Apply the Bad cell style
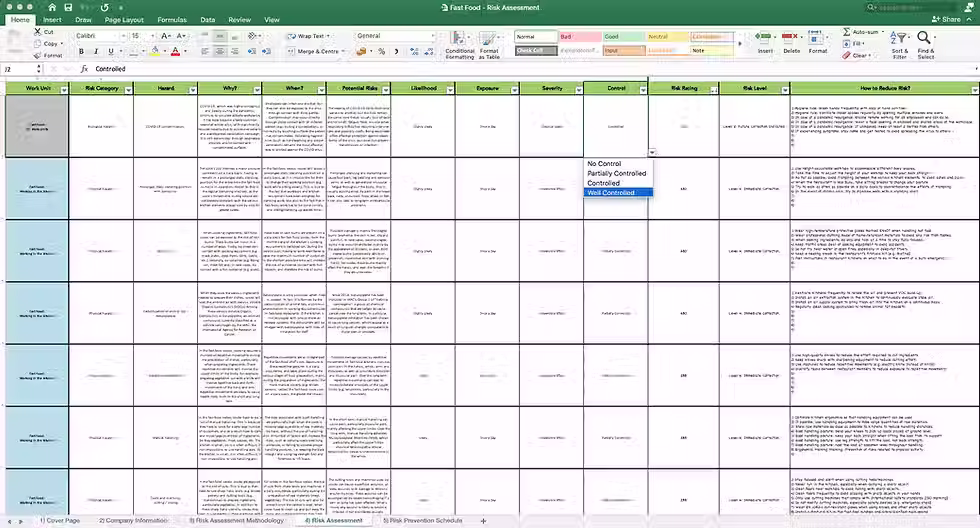This screenshot has width=980, height=528. (x=580, y=37)
